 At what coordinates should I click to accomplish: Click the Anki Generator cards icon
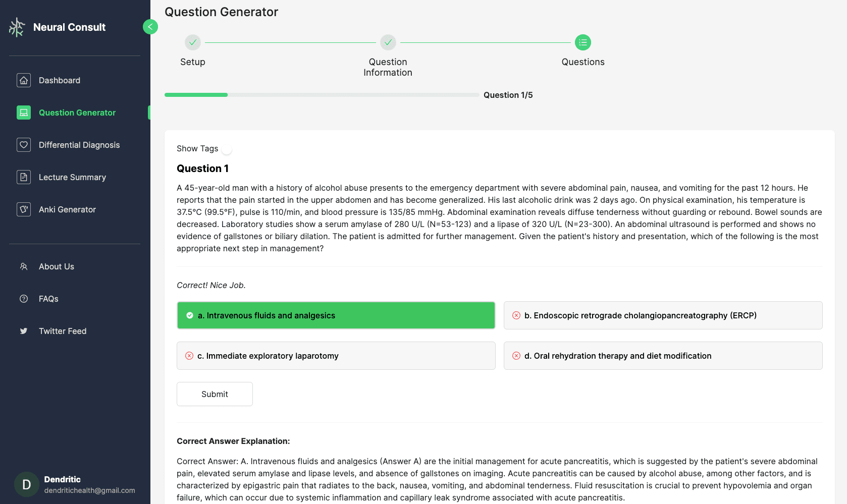click(24, 209)
